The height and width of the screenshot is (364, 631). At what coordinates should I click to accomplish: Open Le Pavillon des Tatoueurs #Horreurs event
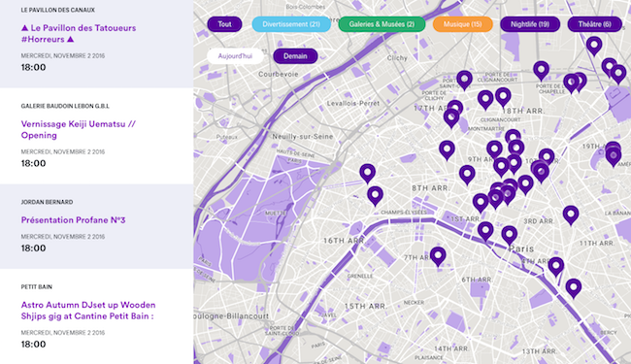pos(79,33)
